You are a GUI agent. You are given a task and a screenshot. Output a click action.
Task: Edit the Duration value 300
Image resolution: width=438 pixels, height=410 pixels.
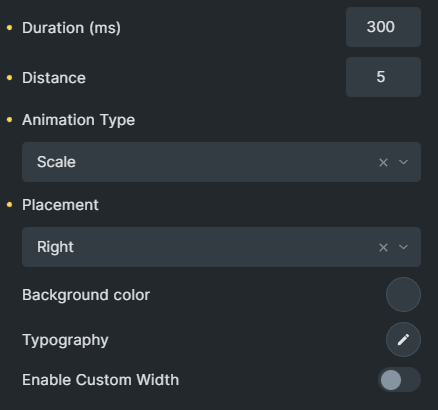383,27
